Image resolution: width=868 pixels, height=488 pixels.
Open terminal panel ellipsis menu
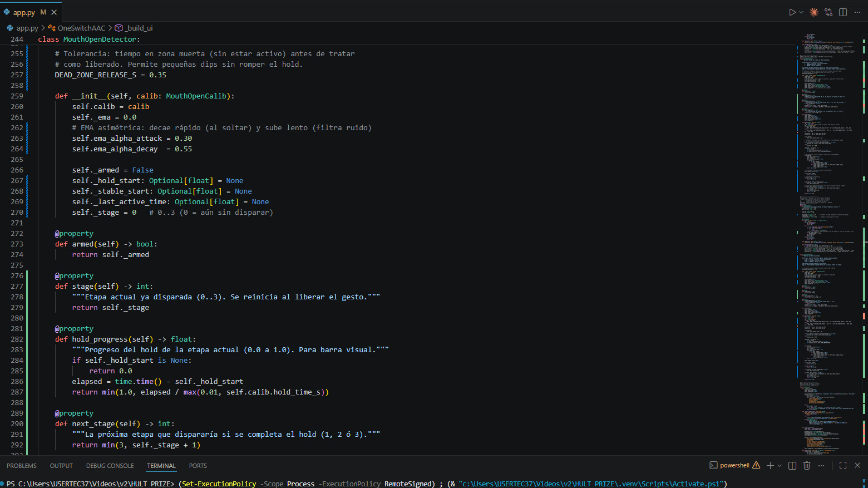coord(821,465)
